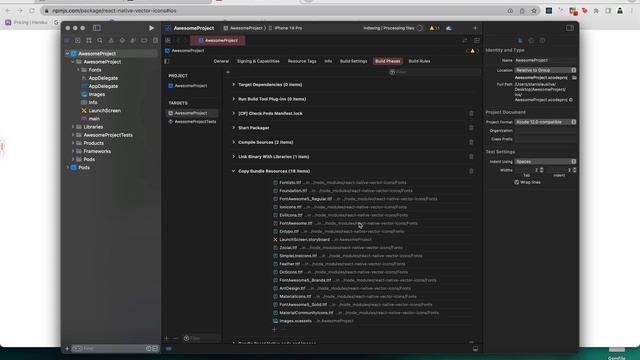This screenshot has width=640, height=360.
Task: Delete the Start Packager build phase
Action: (x=471, y=128)
